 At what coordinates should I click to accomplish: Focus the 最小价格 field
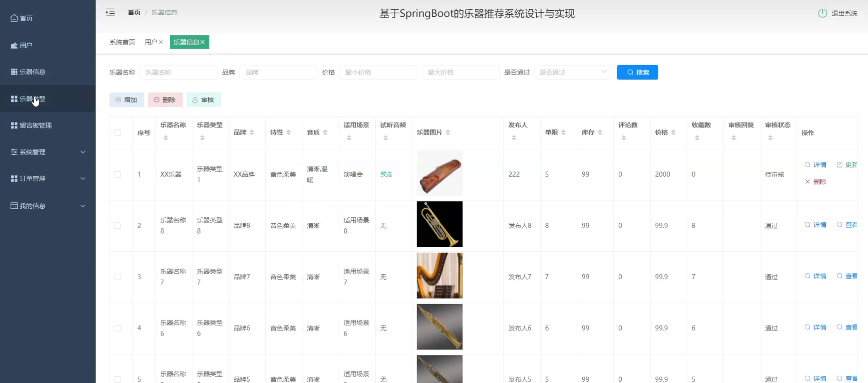pyautogui.click(x=378, y=72)
